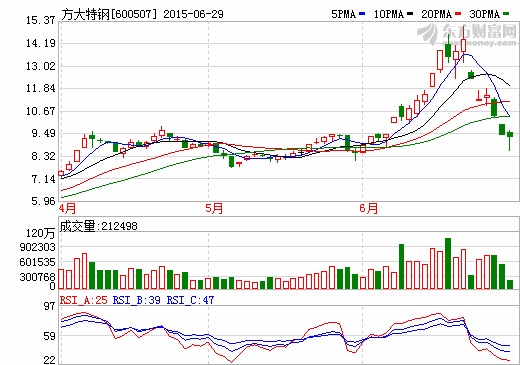Click the 4月 month marker
Screen dimensions: 520x365
[x=67, y=209]
